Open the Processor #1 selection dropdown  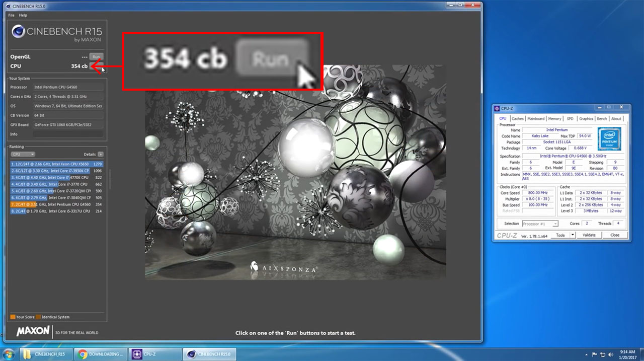pos(540,224)
